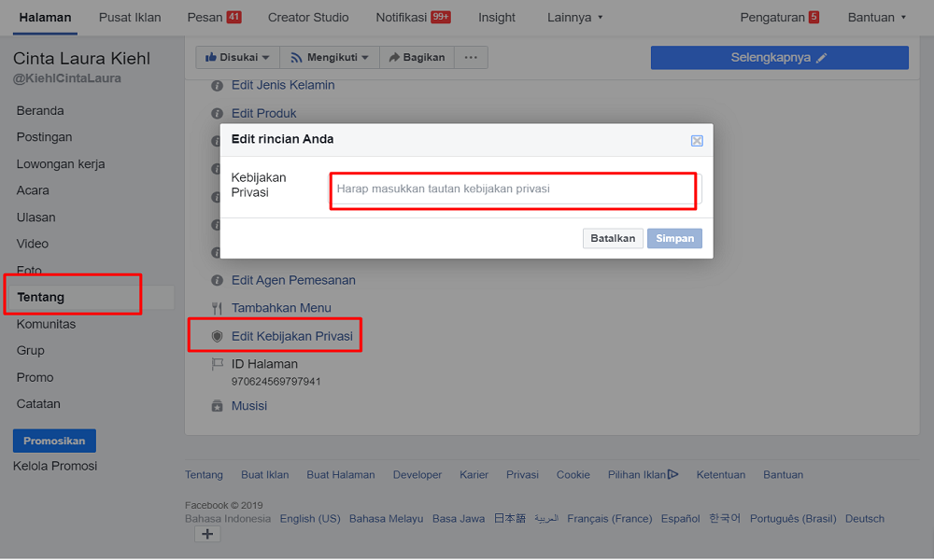This screenshot has height=560, width=934.
Task: Open Pesan tab with 41 badge
Action: click(214, 17)
